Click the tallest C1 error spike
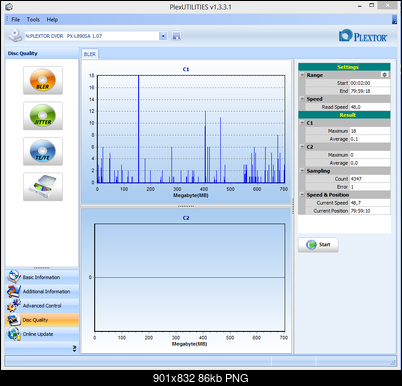Viewport: 402px width, 386px height. coord(139,129)
